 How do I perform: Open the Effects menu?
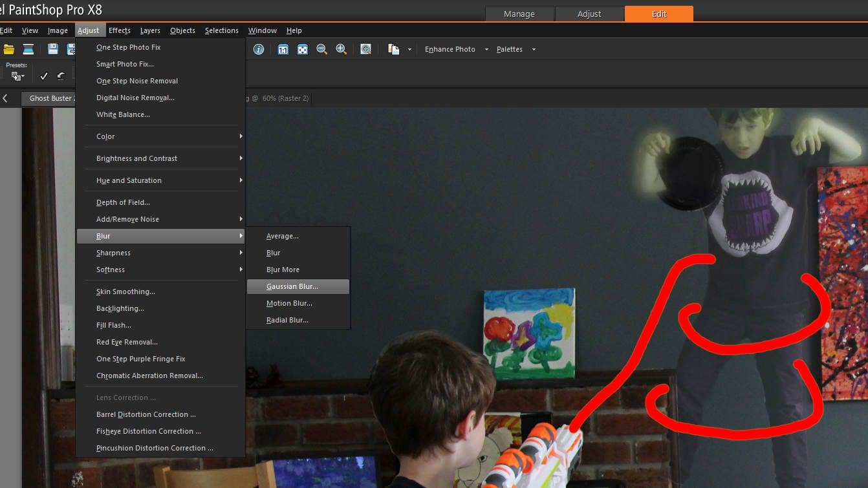coord(120,30)
